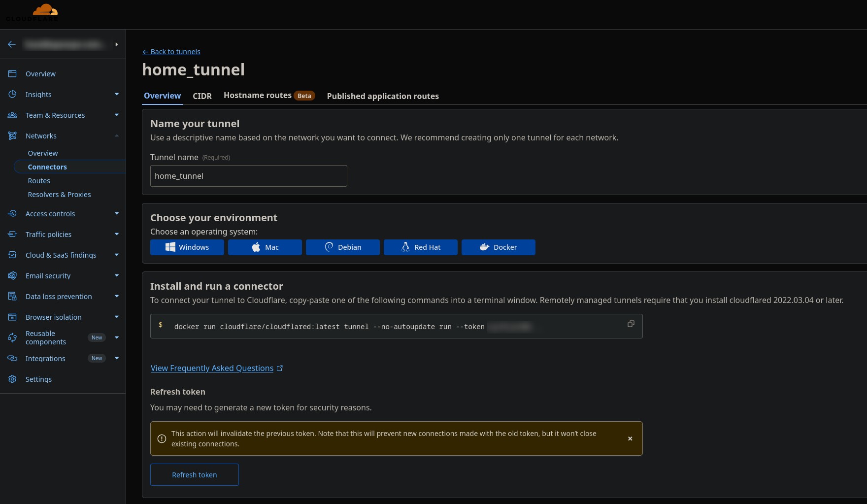Open Overview under Networks

(43, 153)
